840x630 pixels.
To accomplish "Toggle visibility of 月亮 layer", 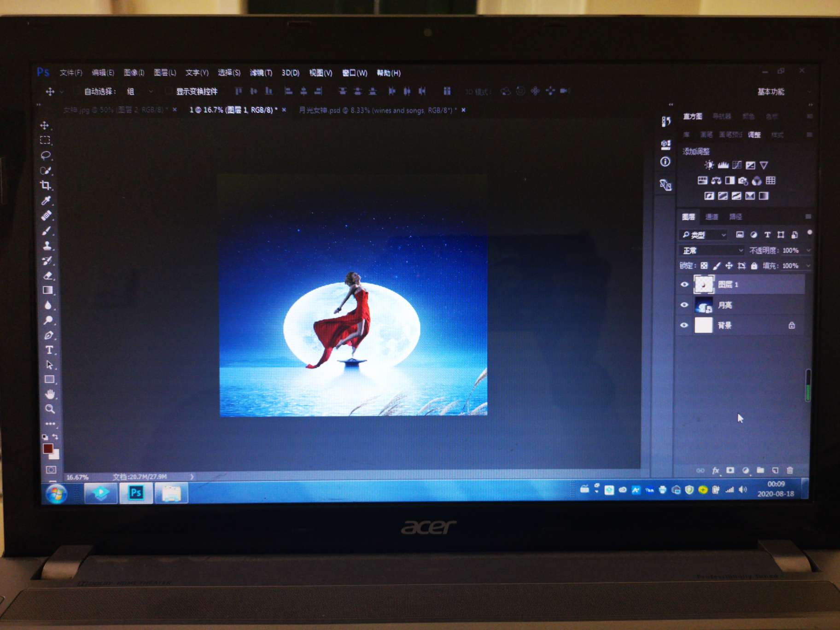I will click(x=684, y=305).
